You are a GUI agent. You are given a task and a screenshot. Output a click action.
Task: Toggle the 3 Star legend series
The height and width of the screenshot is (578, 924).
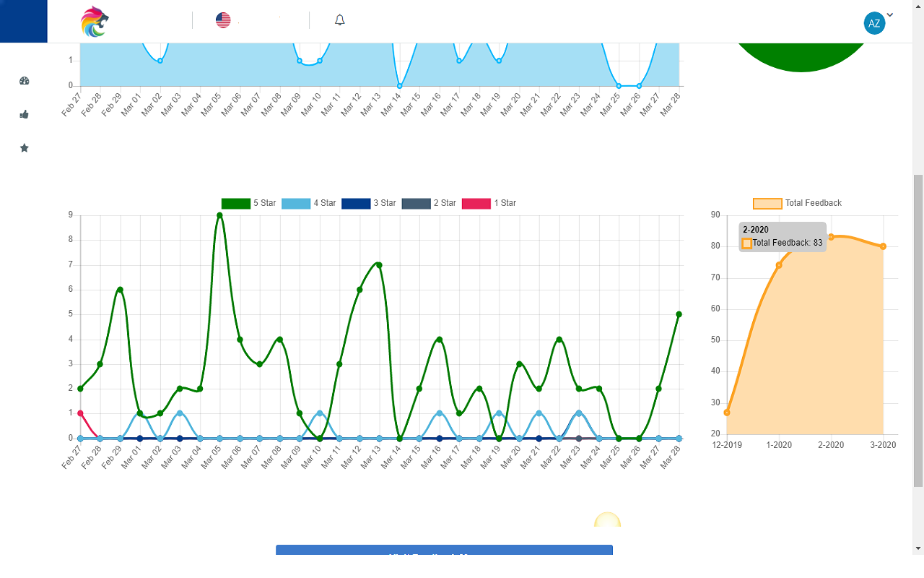pos(368,203)
